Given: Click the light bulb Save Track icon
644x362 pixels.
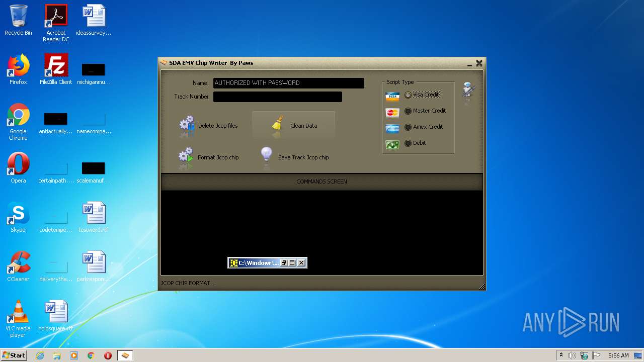Looking at the screenshot, I should (267, 156).
